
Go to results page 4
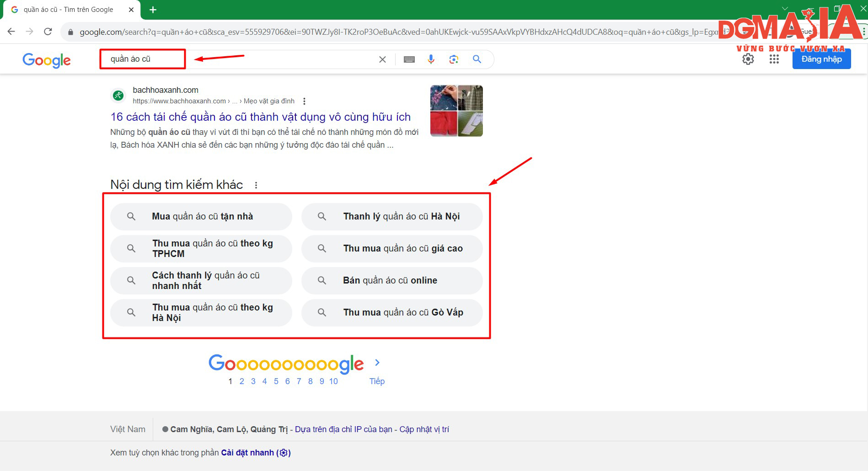[264, 381]
